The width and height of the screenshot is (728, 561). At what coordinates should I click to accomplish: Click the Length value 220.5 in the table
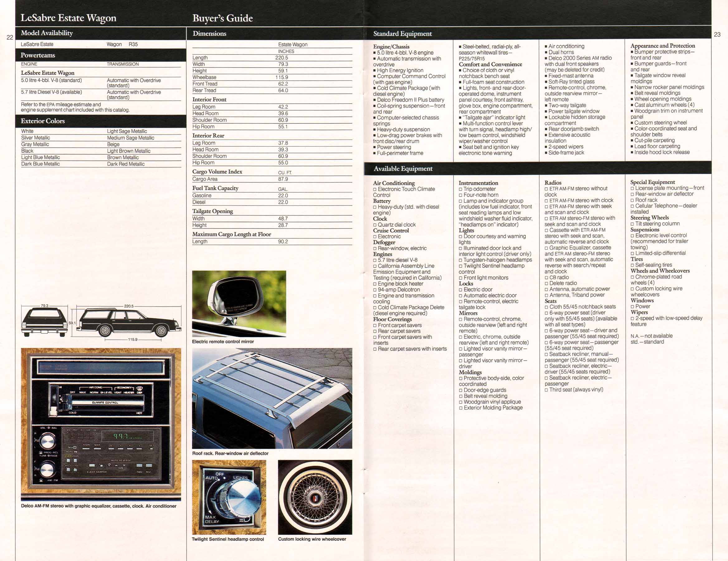click(282, 58)
